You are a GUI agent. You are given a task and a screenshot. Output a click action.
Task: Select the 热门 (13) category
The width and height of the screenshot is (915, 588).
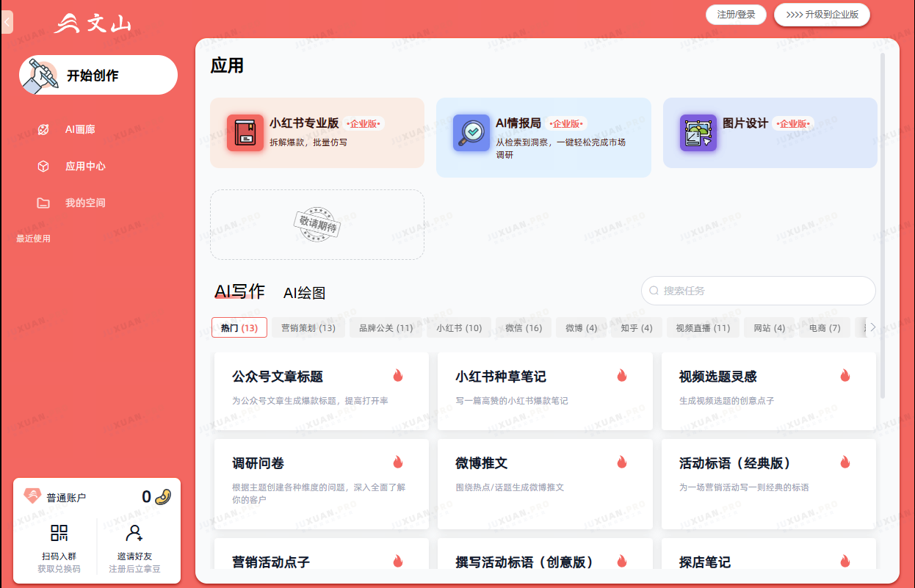click(239, 327)
